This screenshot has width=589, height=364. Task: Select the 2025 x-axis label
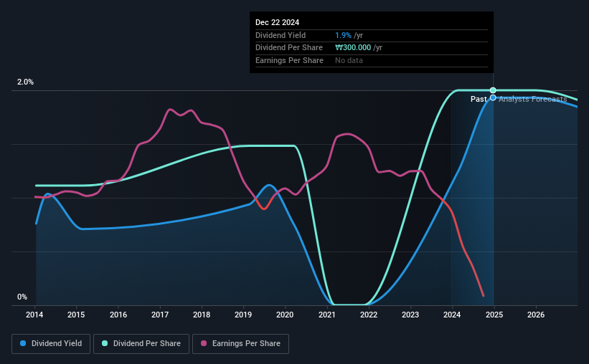494,315
